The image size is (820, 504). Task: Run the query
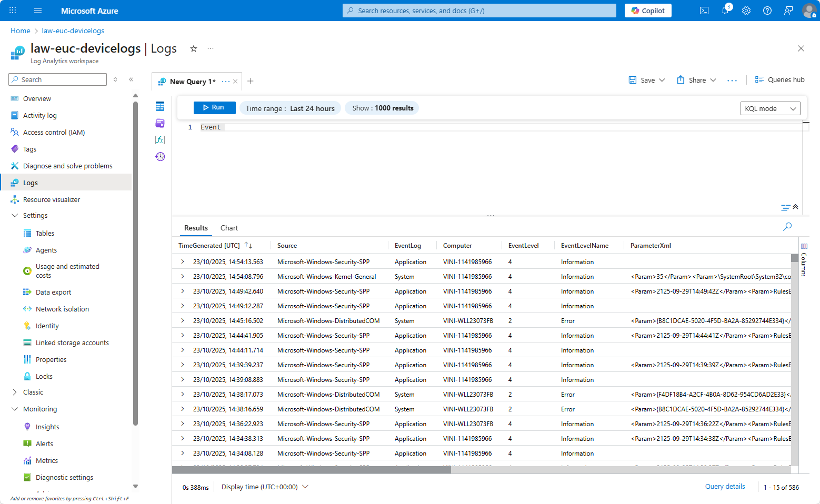click(x=214, y=107)
